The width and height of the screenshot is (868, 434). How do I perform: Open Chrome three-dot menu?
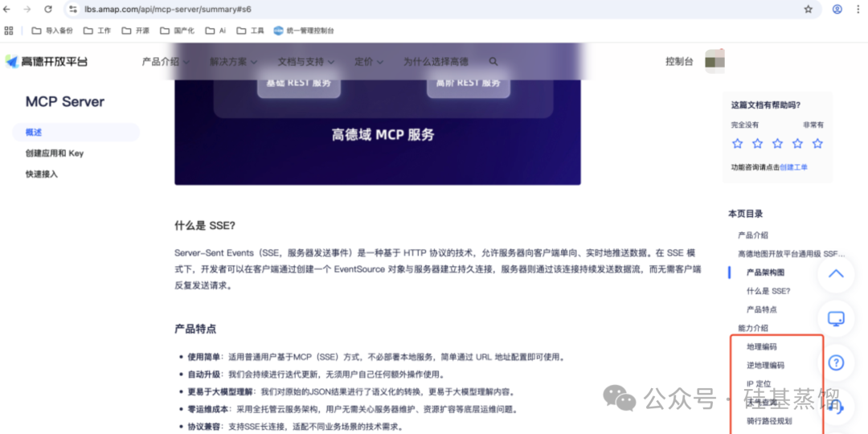click(857, 9)
